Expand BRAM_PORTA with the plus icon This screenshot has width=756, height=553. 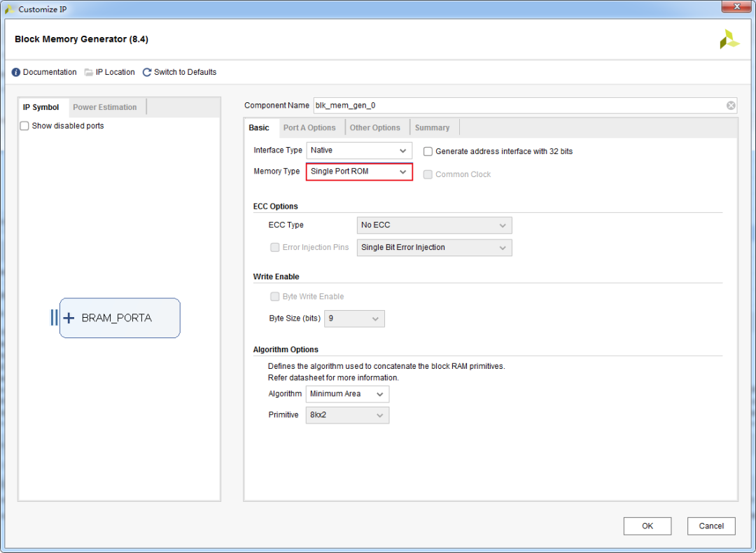click(69, 318)
